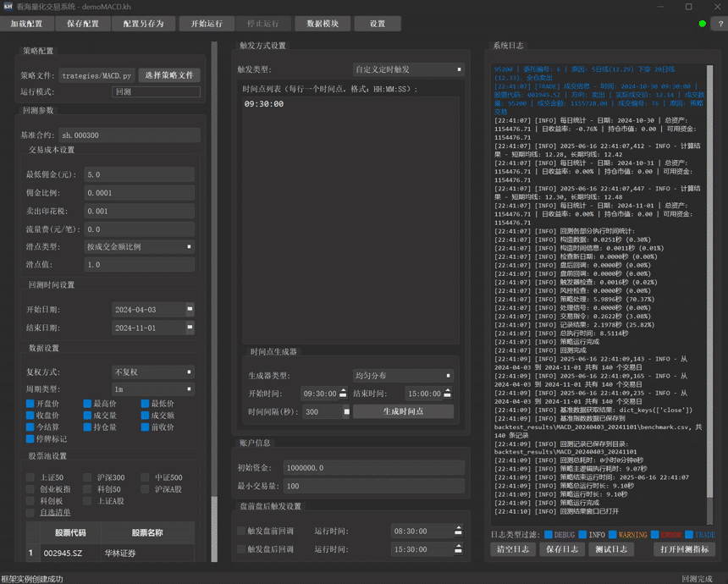Toggle the 成交量 checkbox
The image size is (728, 584).
87,415
